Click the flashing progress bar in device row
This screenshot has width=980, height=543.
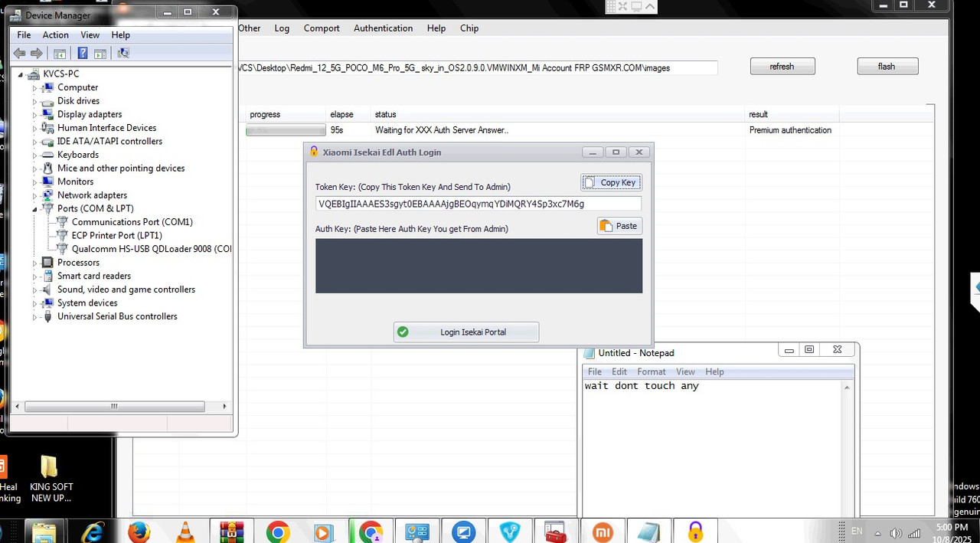click(286, 131)
